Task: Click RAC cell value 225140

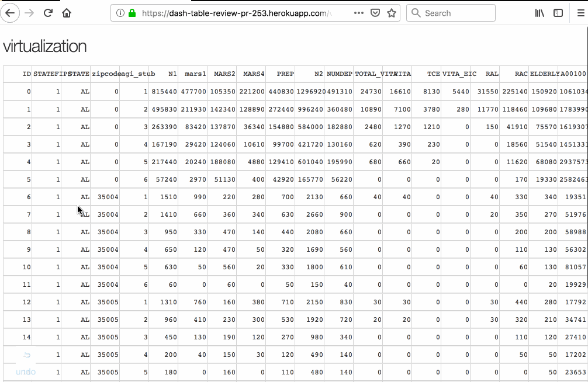Action: pyautogui.click(x=515, y=92)
